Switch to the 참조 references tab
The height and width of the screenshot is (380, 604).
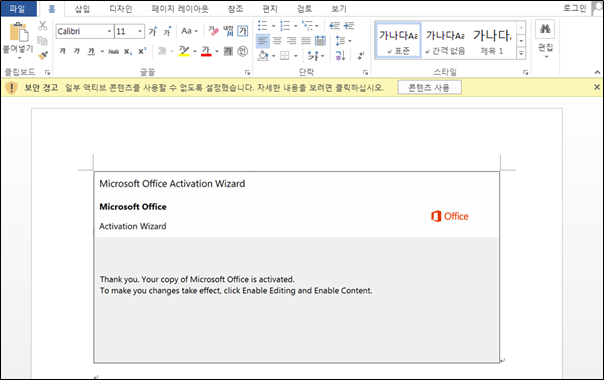coord(235,8)
